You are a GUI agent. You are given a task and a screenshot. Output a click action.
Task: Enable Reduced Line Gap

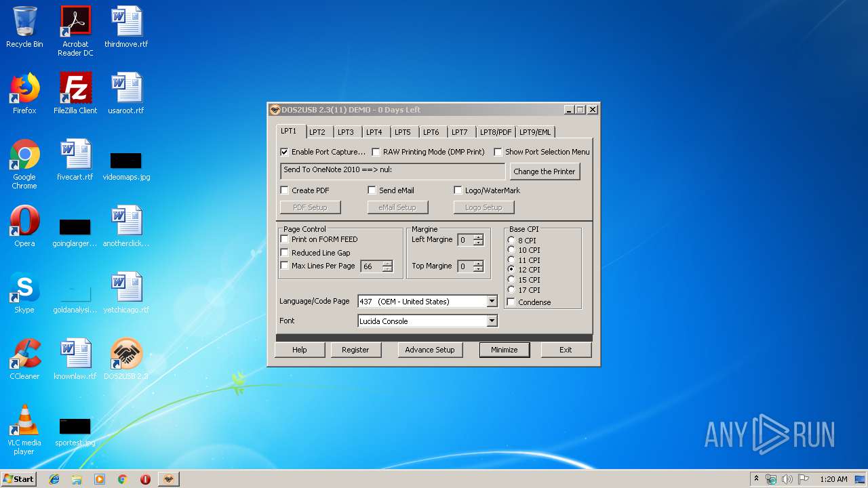284,253
